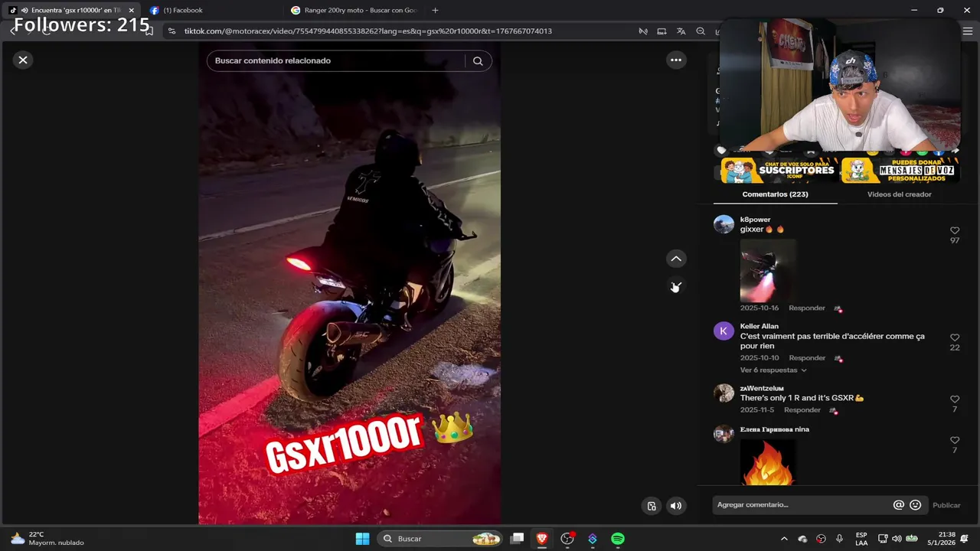980x551 pixels.
Task: Open the weather widget showing 22°C
Action: tap(47, 539)
